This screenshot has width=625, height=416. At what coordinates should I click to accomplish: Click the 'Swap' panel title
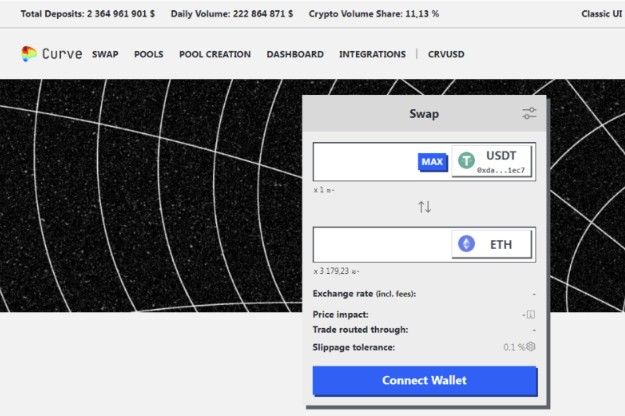[424, 114]
